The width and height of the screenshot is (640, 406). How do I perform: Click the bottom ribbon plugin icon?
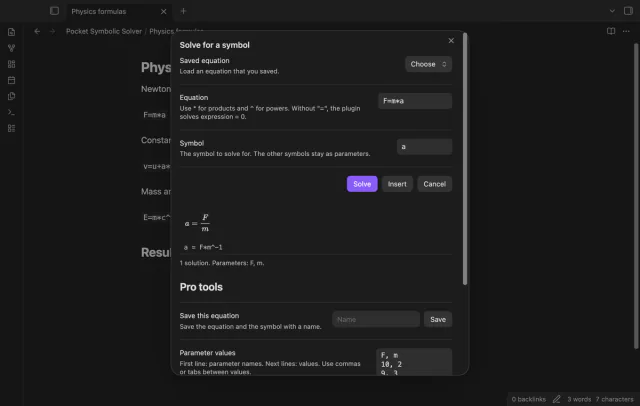click(11, 128)
